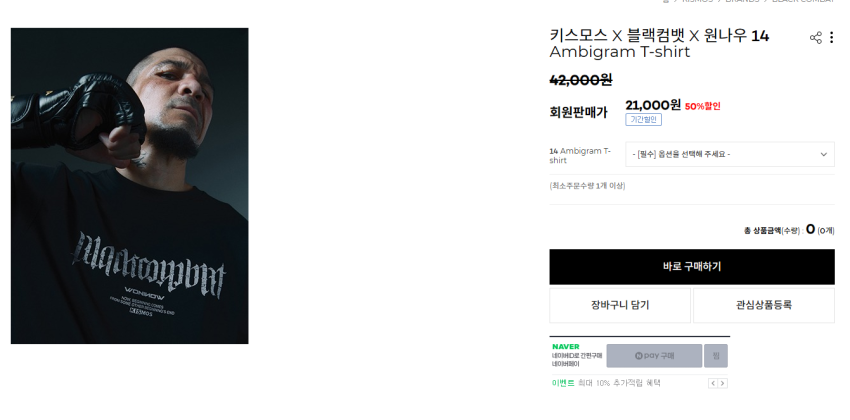Click the 50%할인 discount label
This screenshot has height=420, width=850.
point(702,106)
